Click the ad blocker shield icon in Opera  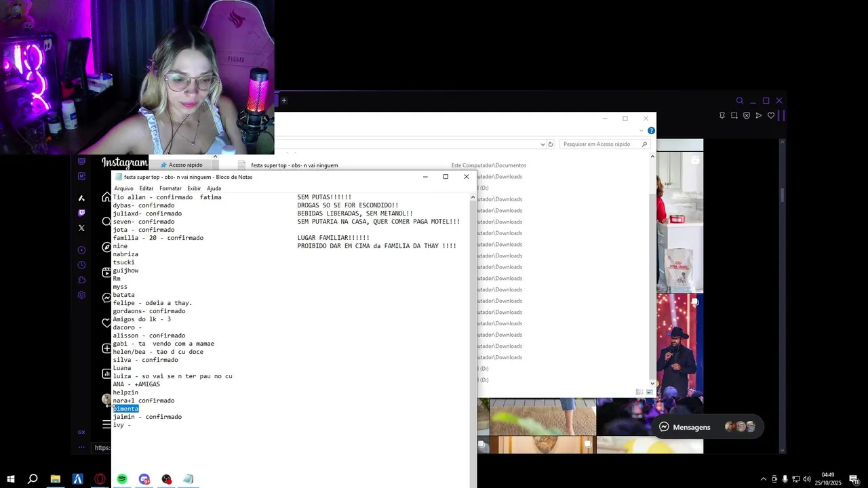[x=747, y=116]
